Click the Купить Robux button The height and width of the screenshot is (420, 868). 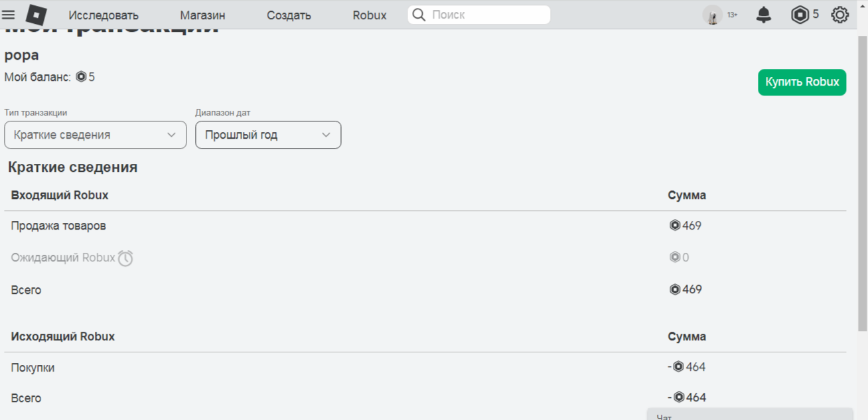tap(802, 82)
